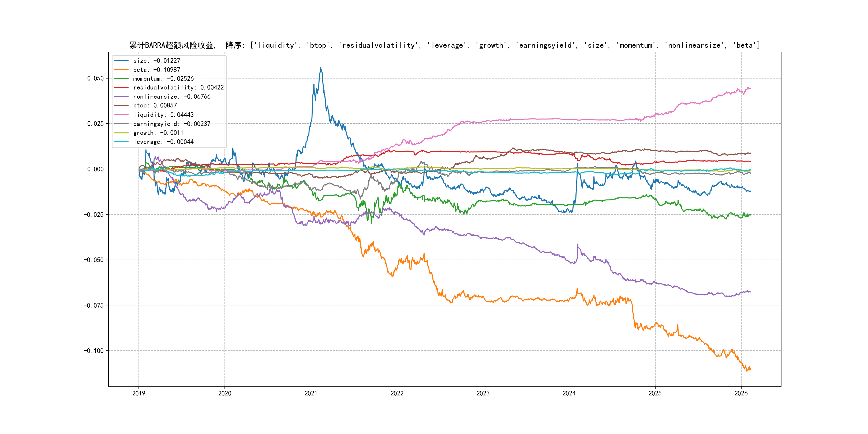Click the cyan leverage legend line swatch

tap(121, 142)
